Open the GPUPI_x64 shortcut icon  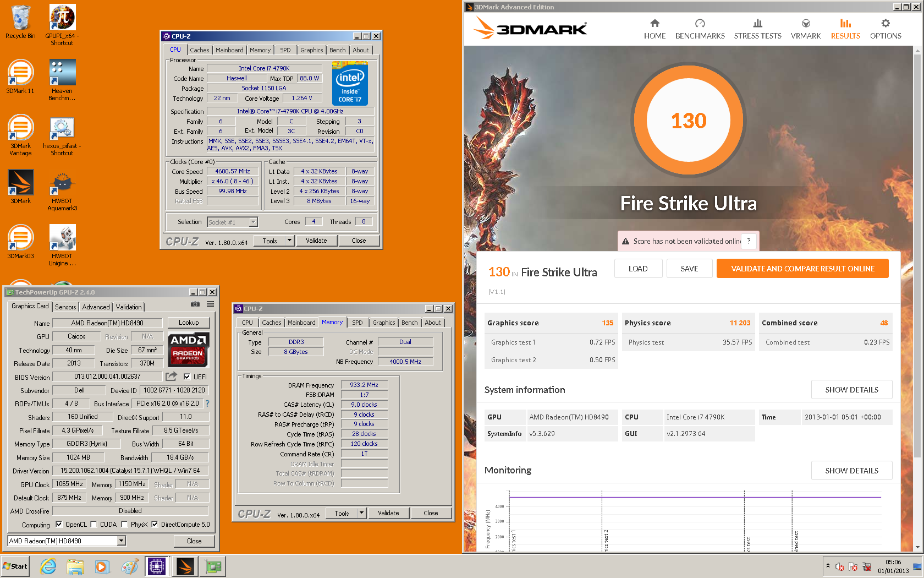[x=62, y=25]
